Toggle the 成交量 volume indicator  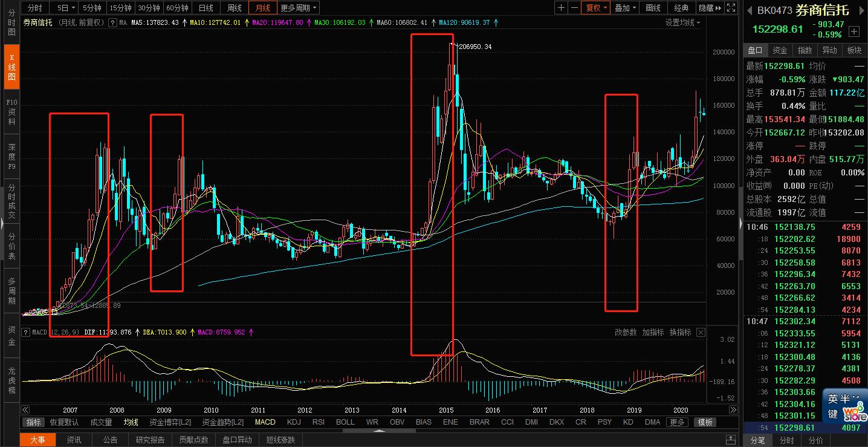pyautogui.click(x=101, y=422)
